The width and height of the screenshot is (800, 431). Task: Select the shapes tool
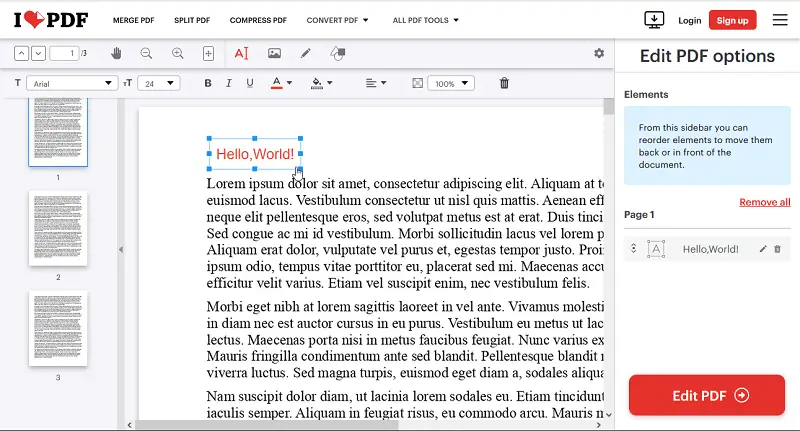click(337, 53)
